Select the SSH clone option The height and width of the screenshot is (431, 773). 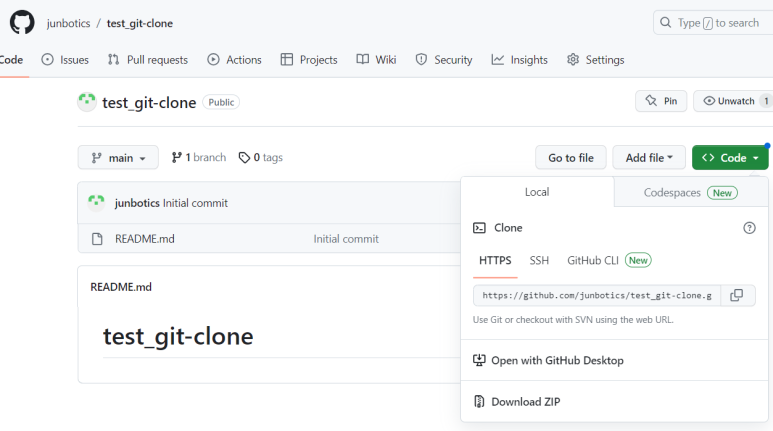(539, 260)
